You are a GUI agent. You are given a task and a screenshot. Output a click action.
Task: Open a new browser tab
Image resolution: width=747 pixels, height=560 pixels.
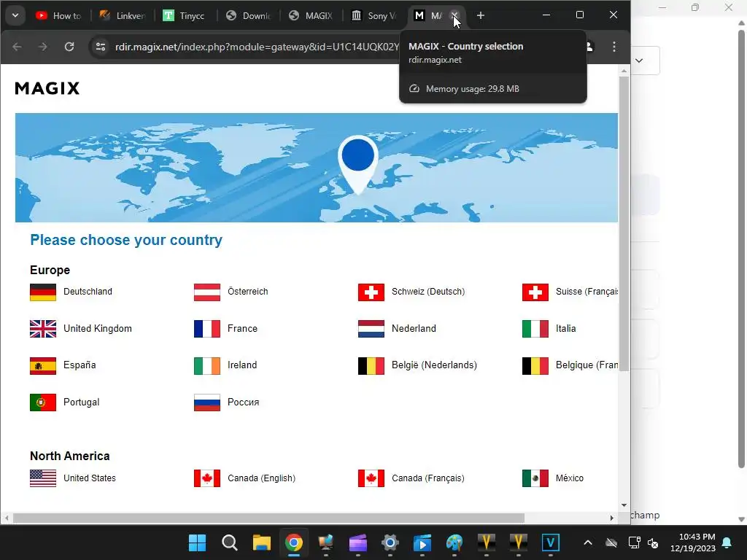480,16
